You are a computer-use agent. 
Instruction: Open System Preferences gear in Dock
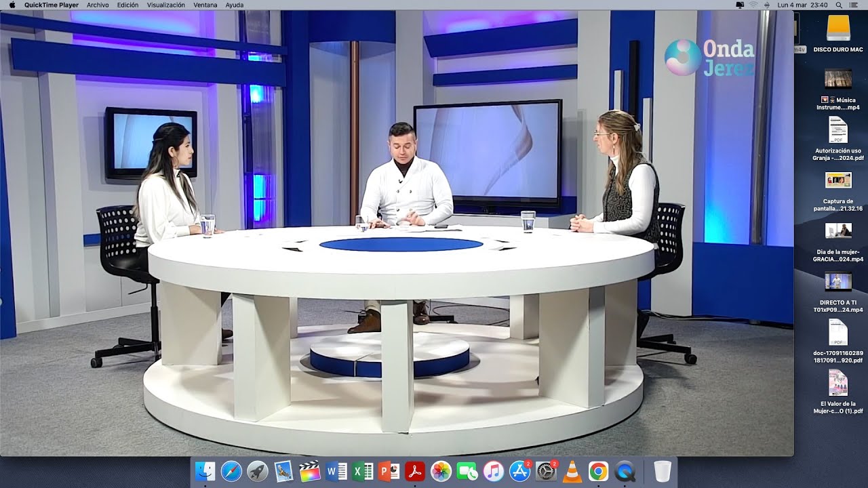point(546,471)
